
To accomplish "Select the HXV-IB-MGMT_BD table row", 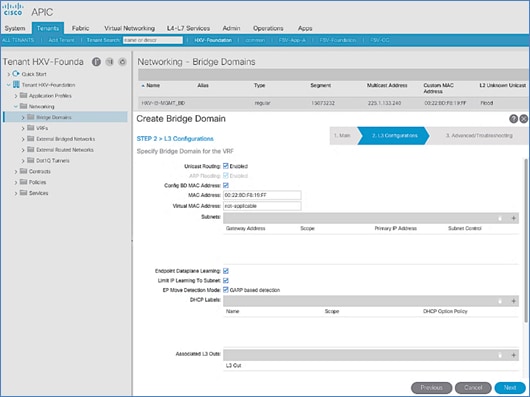I will tap(333, 103).
